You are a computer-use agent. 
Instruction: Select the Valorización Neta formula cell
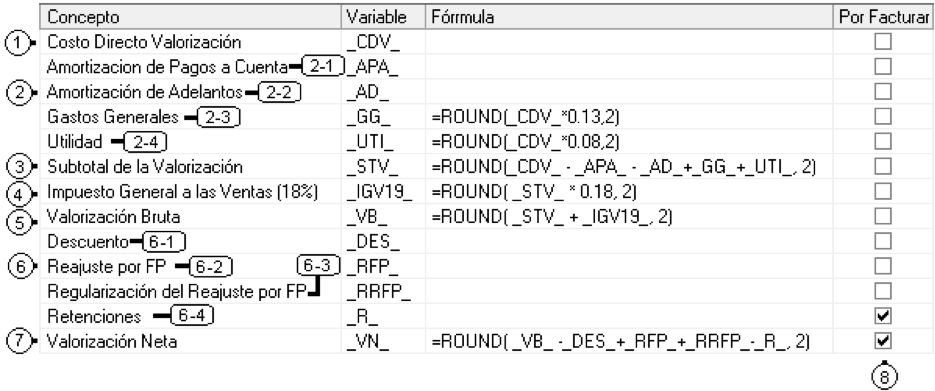(629, 342)
